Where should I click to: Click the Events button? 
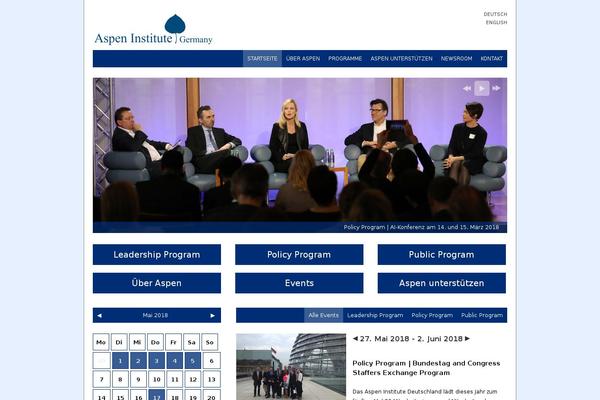click(x=299, y=283)
